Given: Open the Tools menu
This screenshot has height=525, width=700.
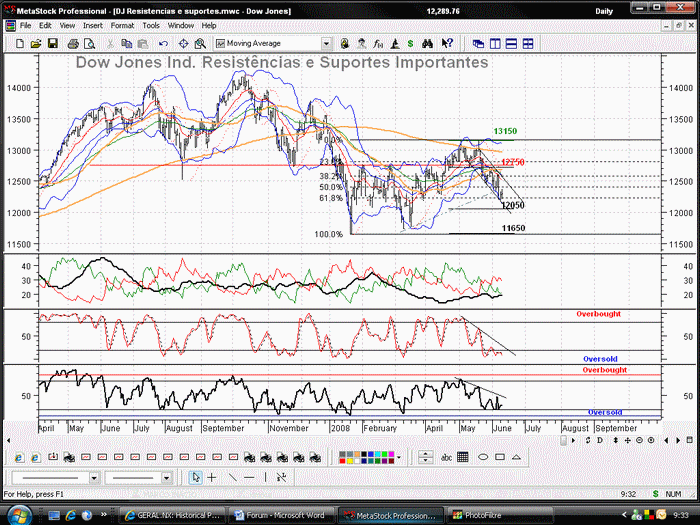Looking at the screenshot, I should click(x=151, y=25).
